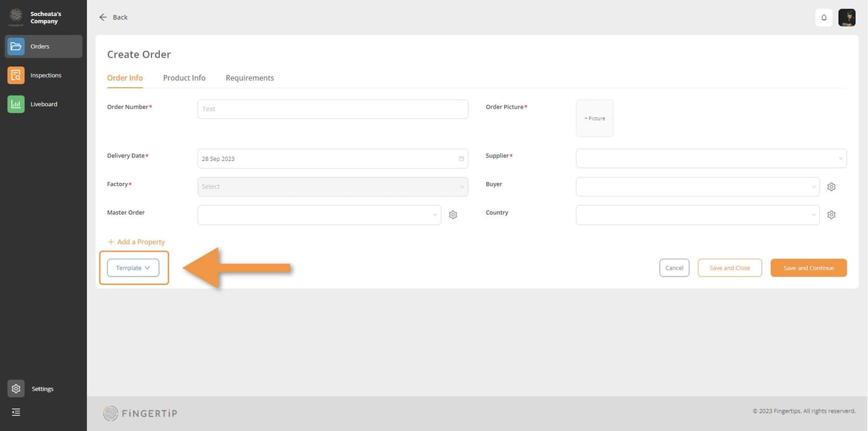Open the notifications bell
This screenshot has height=431, width=868.
point(824,18)
